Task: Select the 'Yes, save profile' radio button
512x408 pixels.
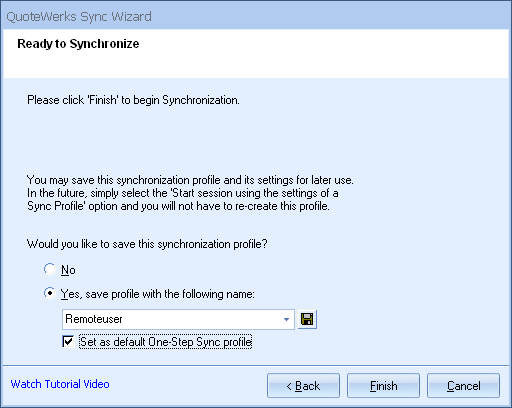Action: (50, 293)
